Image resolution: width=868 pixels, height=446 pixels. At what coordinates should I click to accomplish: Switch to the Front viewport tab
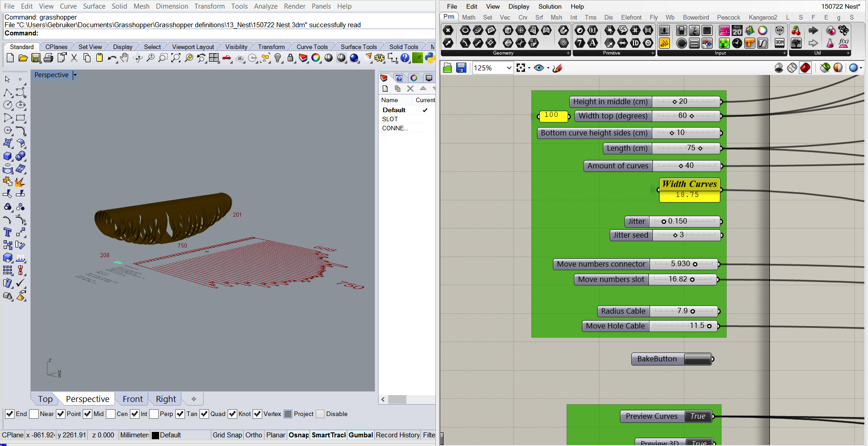[133, 399]
